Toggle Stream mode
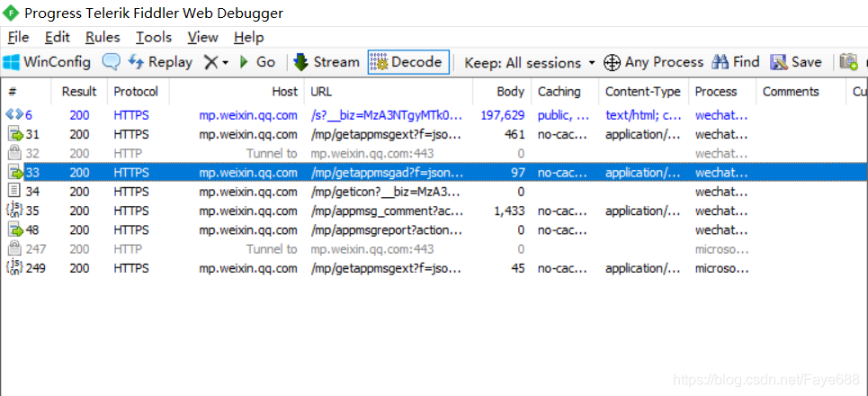868x396 pixels. point(326,62)
